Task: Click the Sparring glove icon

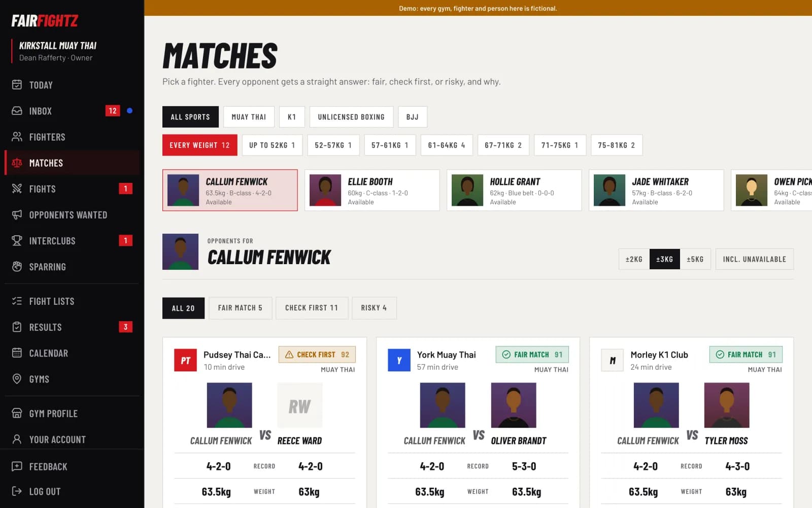Action: tap(17, 267)
